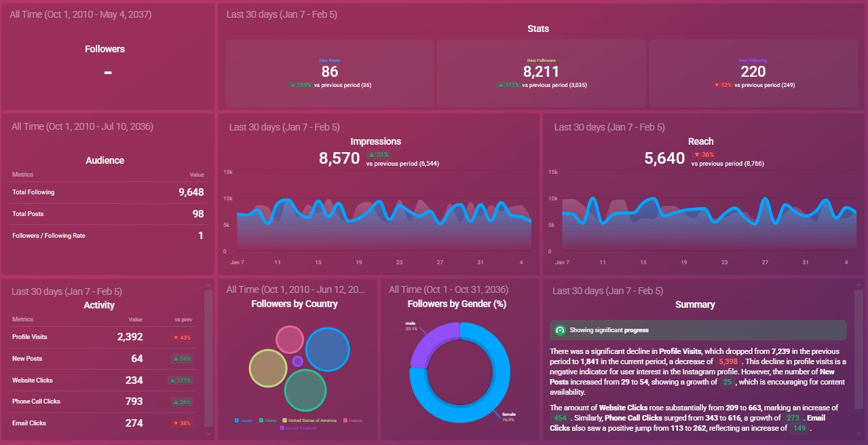
Task: Click the 'male 23.1%' donut label
Action: pos(411,326)
